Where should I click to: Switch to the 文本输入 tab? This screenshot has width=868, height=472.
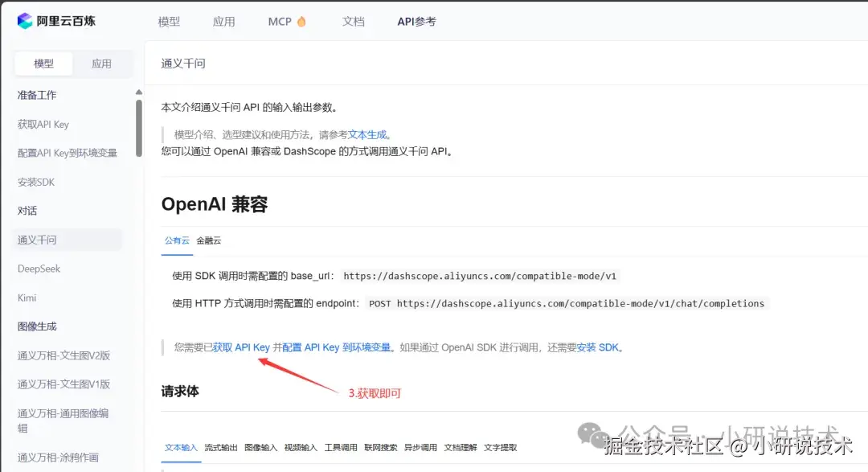[x=181, y=448]
